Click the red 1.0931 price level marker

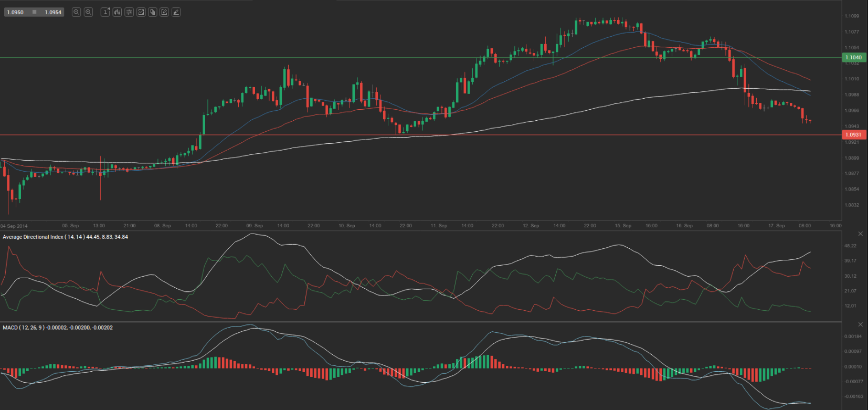[x=853, y=135]
